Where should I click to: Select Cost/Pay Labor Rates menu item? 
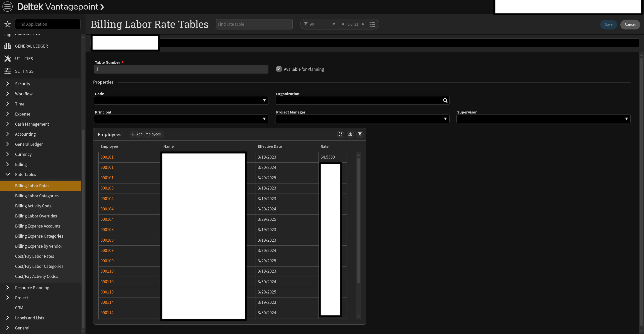point(34,256)
